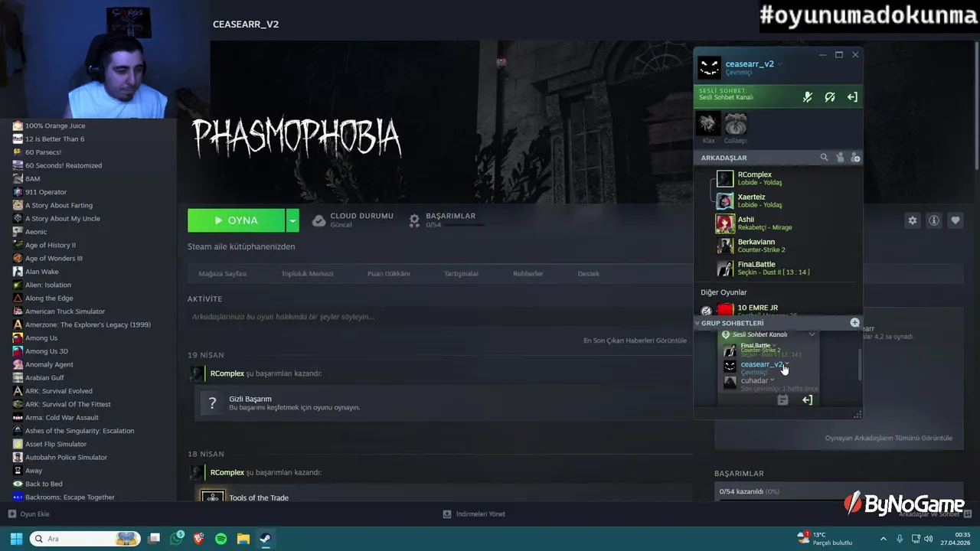
Task: Open Tools of the Trade achievement
Action: point(259,498)
